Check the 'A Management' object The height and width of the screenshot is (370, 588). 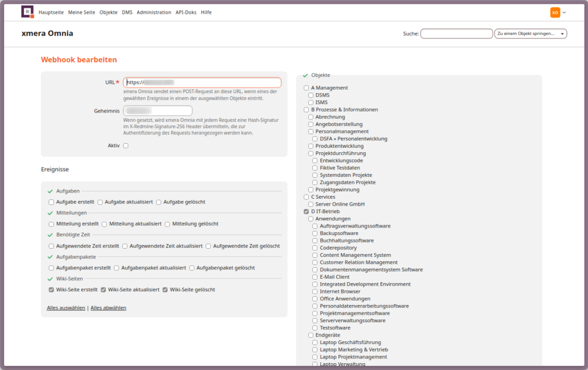coord(307,88)
